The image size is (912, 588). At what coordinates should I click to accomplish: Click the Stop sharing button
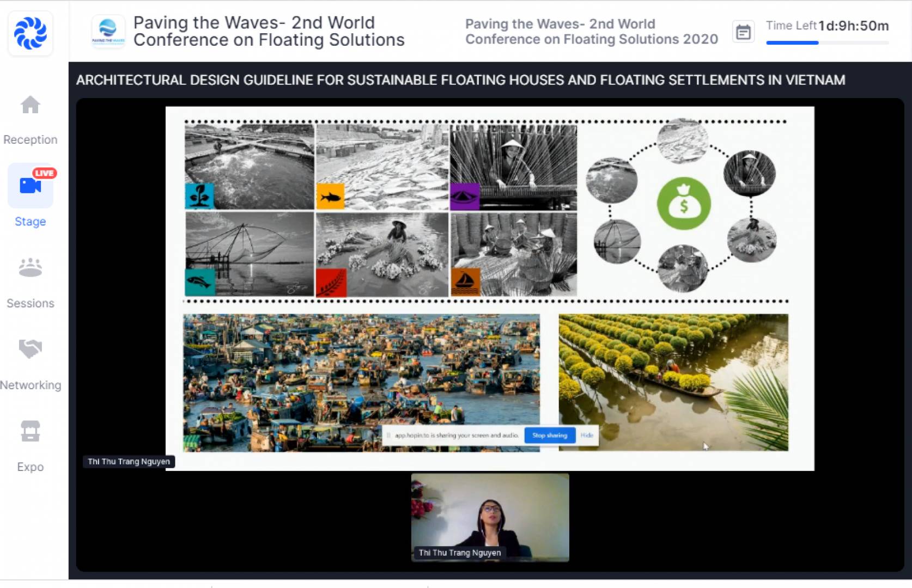pos(549,435)
